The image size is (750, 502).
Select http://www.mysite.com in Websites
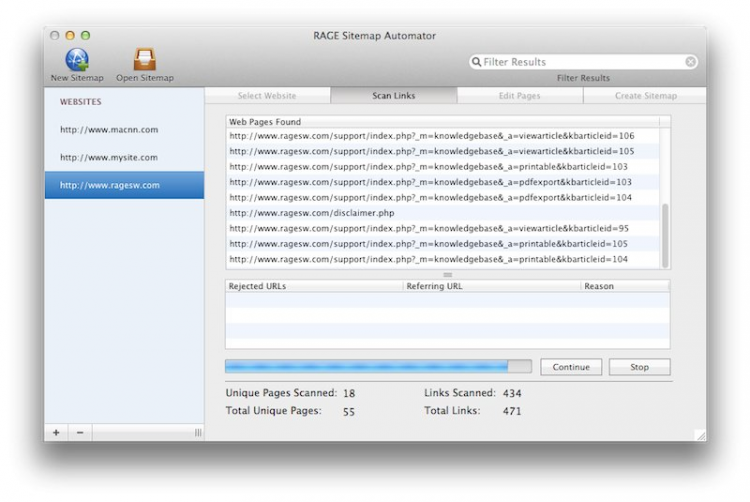coord(124,157)
